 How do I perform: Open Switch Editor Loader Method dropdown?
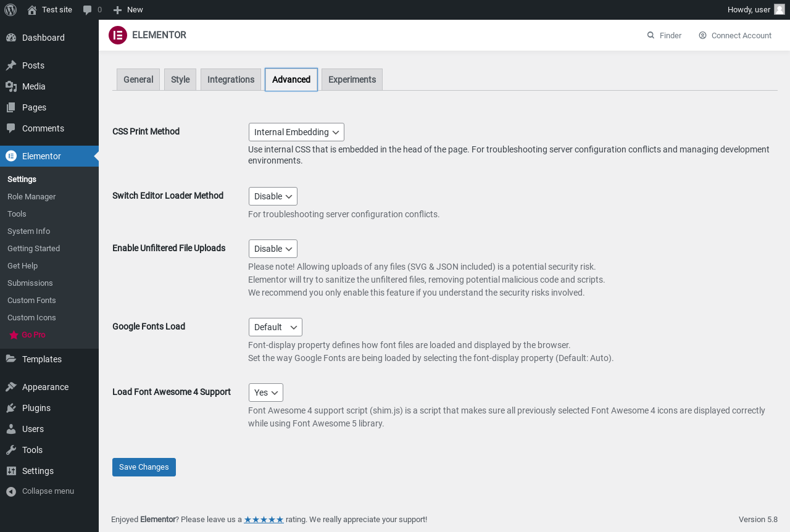(x=273, y=196)
